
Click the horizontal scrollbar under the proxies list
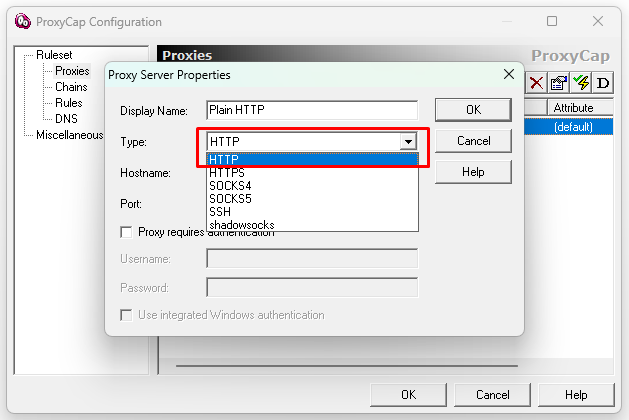[x=347, y=366]
